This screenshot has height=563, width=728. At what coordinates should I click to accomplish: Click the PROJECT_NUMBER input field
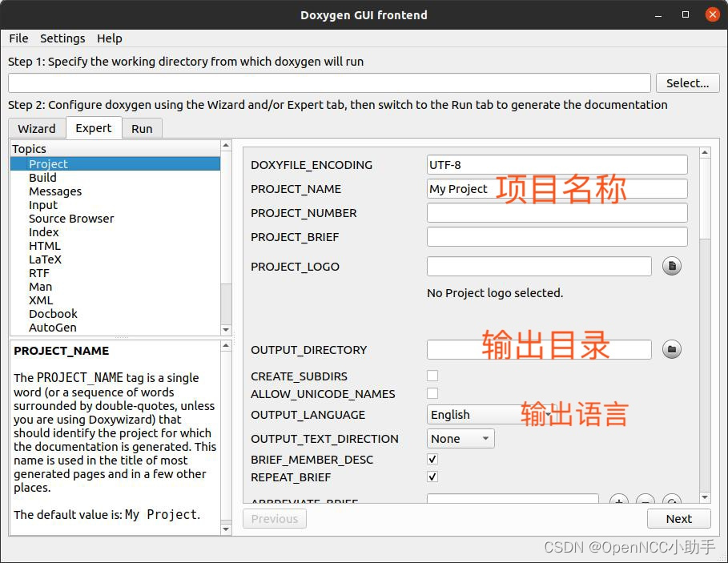coord(557,213)
